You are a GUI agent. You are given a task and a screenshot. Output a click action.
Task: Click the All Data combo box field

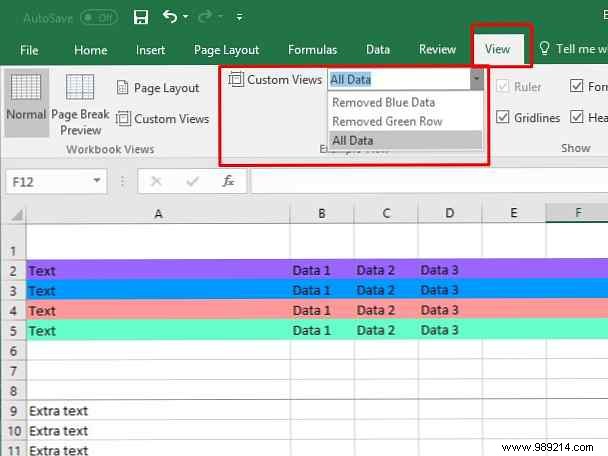tap(399, 80)
